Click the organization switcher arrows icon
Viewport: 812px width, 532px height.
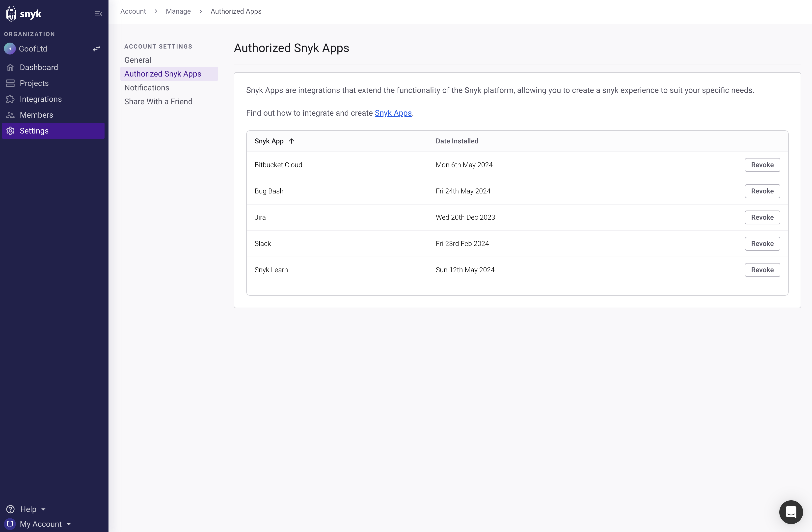pos(96,49)
